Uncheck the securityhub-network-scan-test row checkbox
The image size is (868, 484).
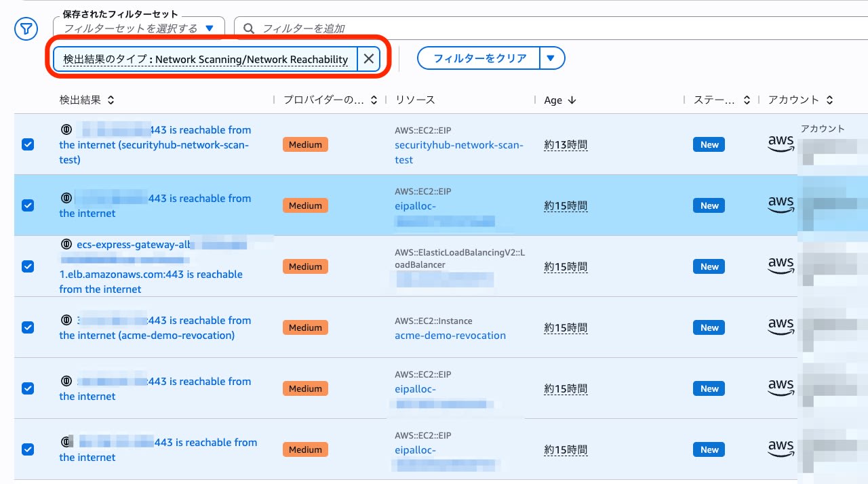pos(28,144)
